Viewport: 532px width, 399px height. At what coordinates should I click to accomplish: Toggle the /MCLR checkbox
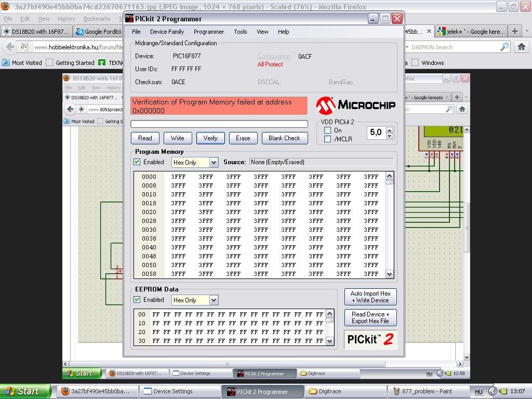pos(327,139)
